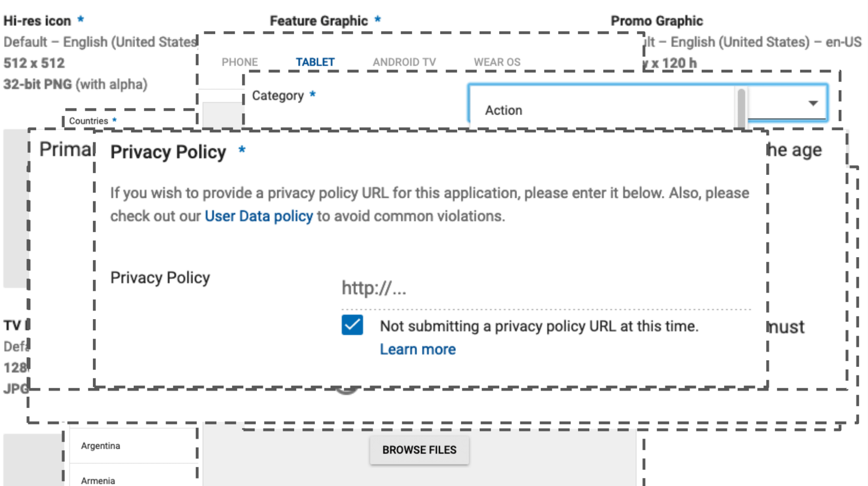This screenshot has width=868, height=486.
Task: Switch to the WEAR OS tab
Action: [497, 62]
